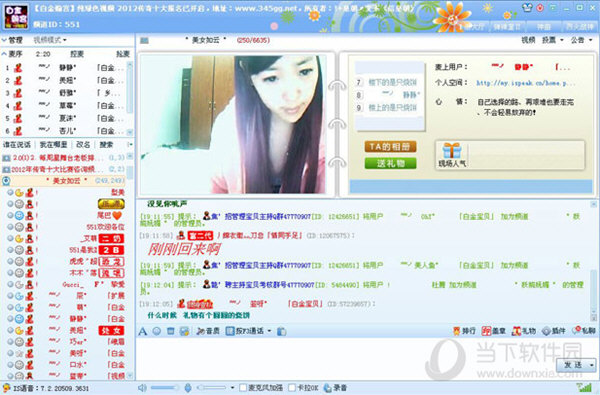This screenshot has height=395, width=600.
Task: Click the speaker volume icon
Action: (142, 388)
